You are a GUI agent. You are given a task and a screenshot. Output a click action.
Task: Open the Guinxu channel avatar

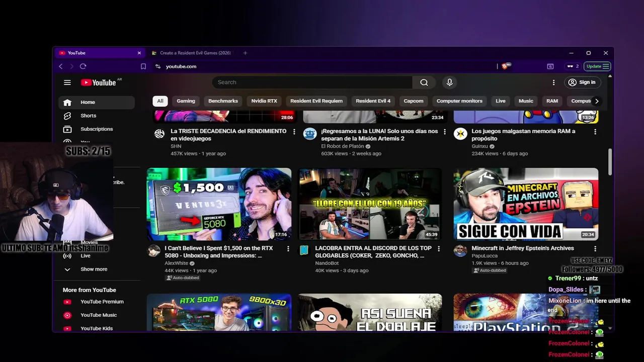[x=460, y=134]
